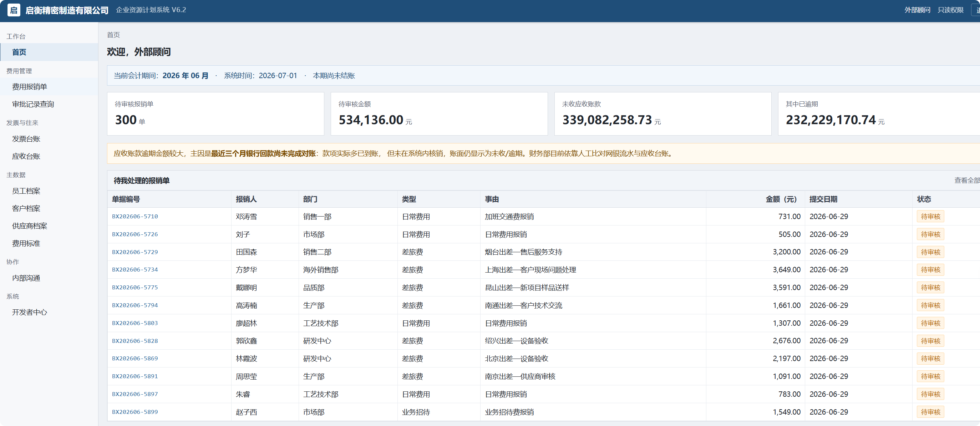Open expense form BX202606-5734
Screen dimensions: 980x426
pyautogui.click(x=134, y=270)
